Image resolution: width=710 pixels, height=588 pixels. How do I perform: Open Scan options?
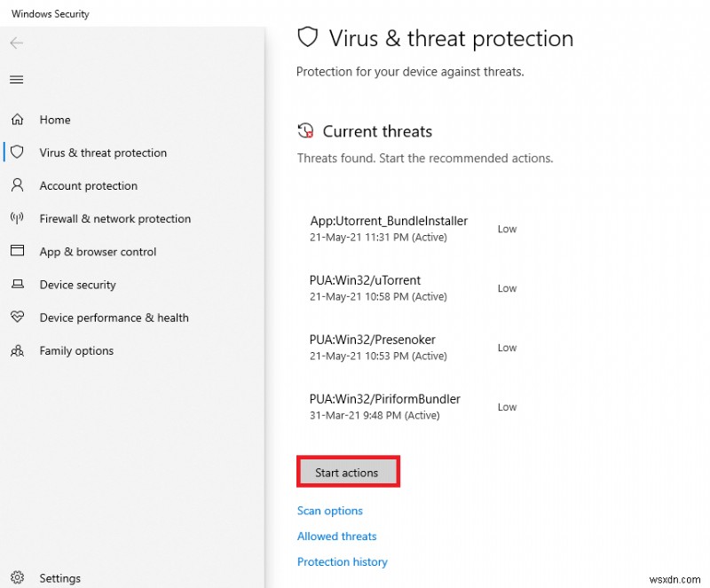click(329, 511)
